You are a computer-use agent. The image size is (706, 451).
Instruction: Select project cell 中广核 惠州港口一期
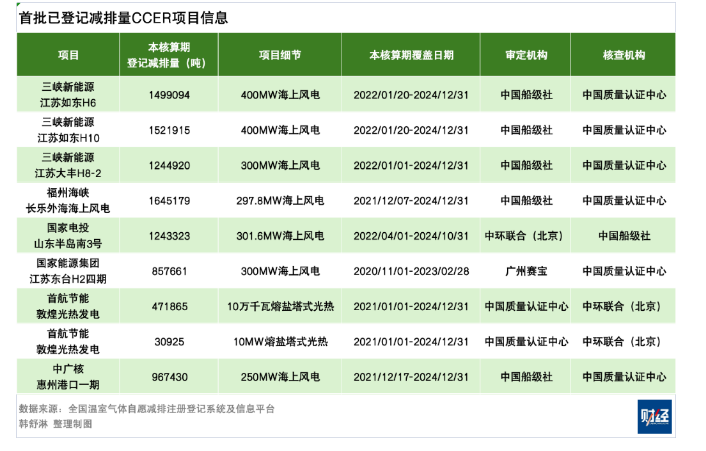click(x=68, y=377)
